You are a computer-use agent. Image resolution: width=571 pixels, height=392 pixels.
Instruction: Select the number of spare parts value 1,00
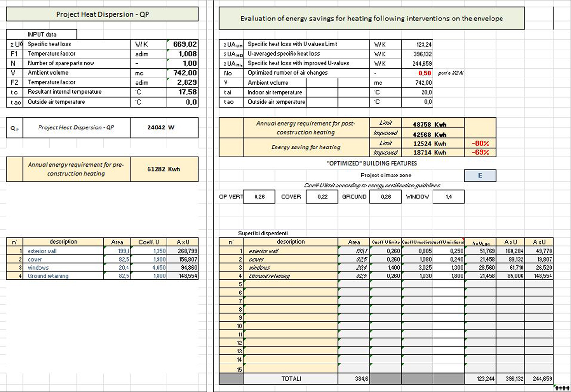pos(182,63)
